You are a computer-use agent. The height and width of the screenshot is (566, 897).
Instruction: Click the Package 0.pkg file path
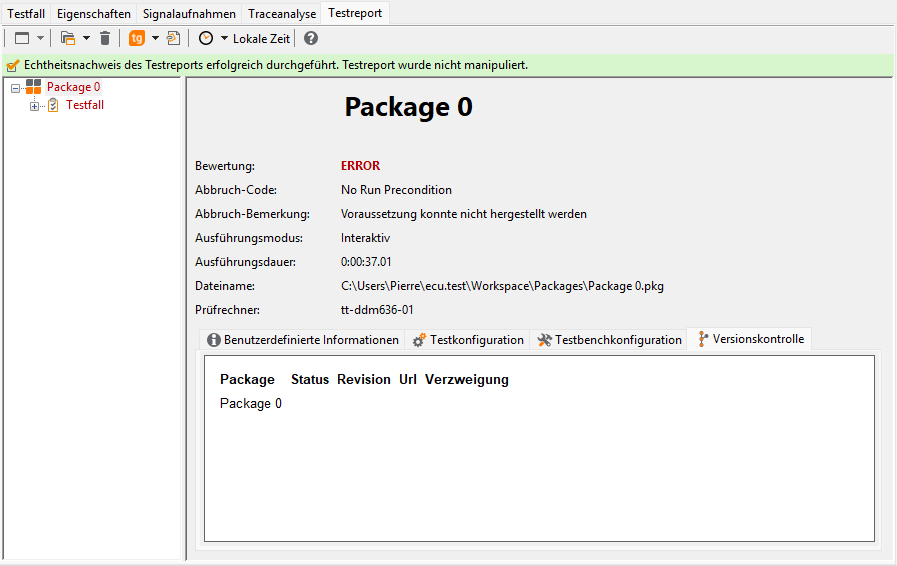(502, 286)
